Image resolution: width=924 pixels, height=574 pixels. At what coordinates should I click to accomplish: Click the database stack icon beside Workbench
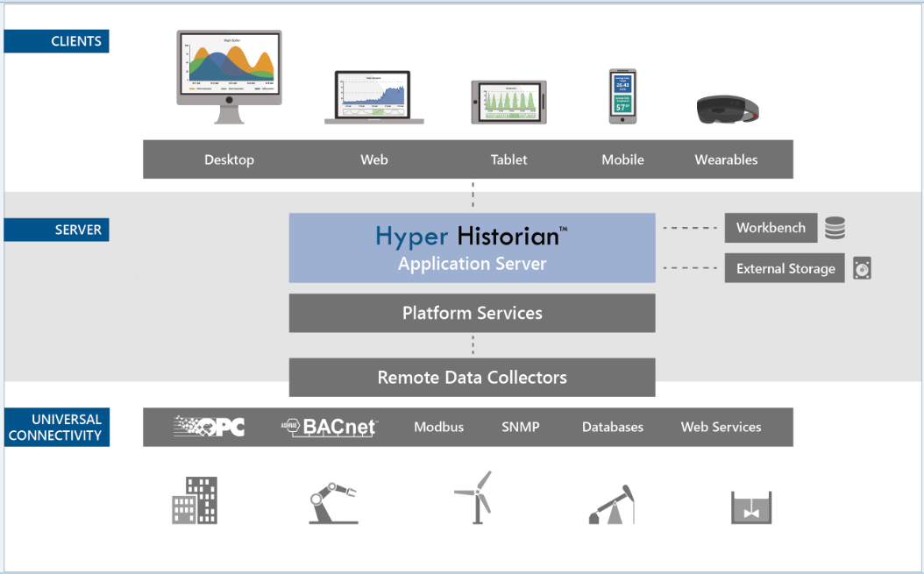click(x=835, y=228)
